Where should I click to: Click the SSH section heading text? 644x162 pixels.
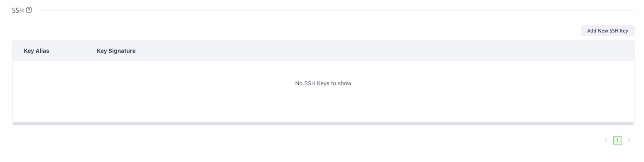pos(17,10)
